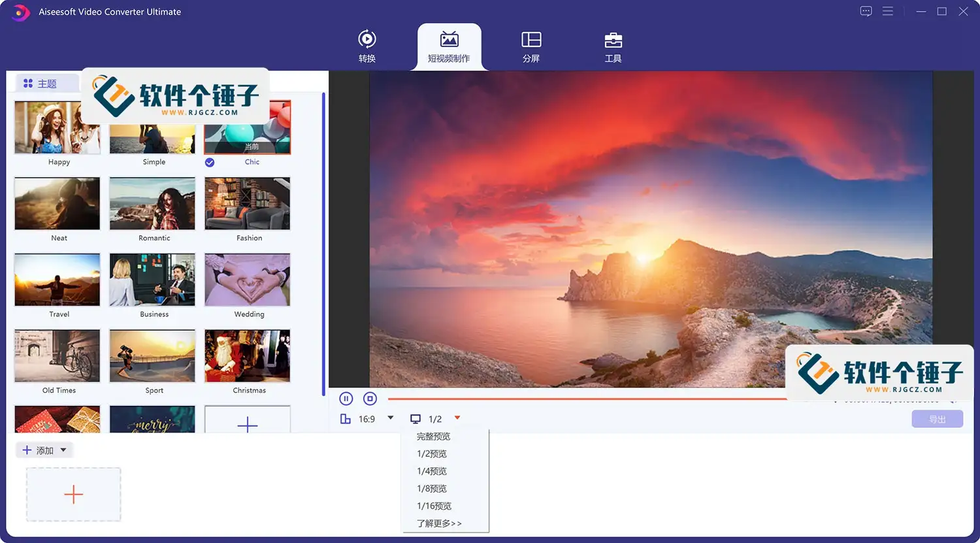This screenshot has height=543, width=980.
Task: Open the 工具 (Toolbox) module
Action: 613,46
